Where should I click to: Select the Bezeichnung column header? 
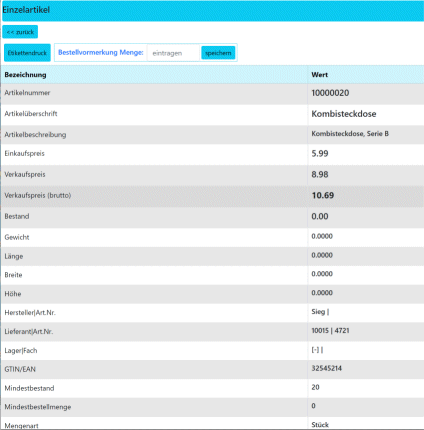(x=25, y=75)
